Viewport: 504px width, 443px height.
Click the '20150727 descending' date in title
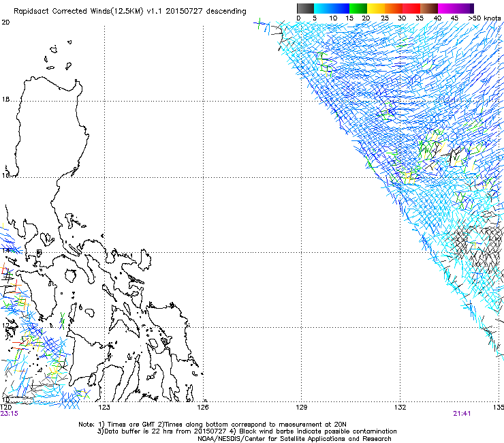(206, 12)
